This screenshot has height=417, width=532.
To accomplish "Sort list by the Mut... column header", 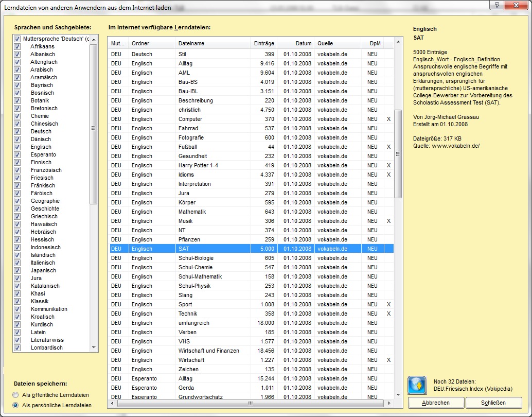I will tap(118, 43).
